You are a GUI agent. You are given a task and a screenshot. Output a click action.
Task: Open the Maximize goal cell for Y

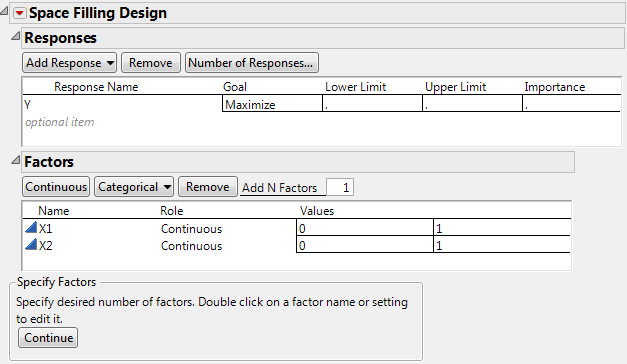(272, 104)
